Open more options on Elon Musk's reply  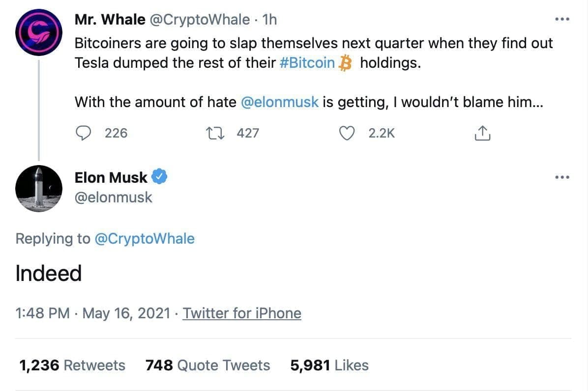pos(561,177)
